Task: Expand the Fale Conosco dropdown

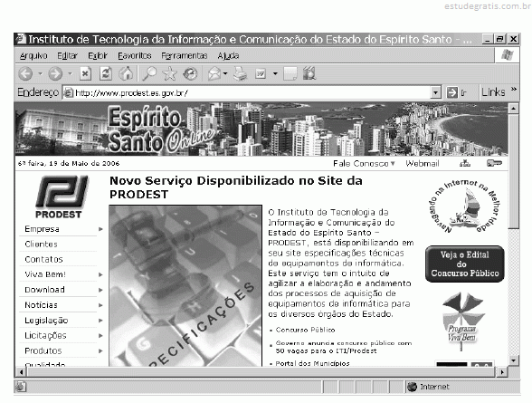Action: tap(393, 164)
